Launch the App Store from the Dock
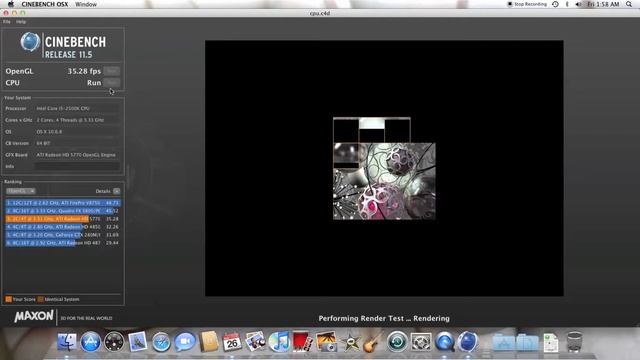640x360 pixels. click(x=91, y=342)
